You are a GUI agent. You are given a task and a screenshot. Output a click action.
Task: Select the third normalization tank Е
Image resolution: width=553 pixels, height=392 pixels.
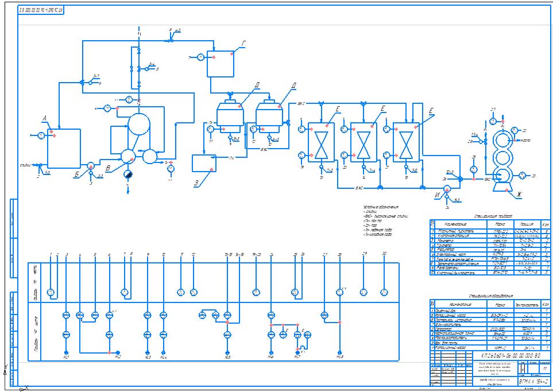(x=406, y=142)
